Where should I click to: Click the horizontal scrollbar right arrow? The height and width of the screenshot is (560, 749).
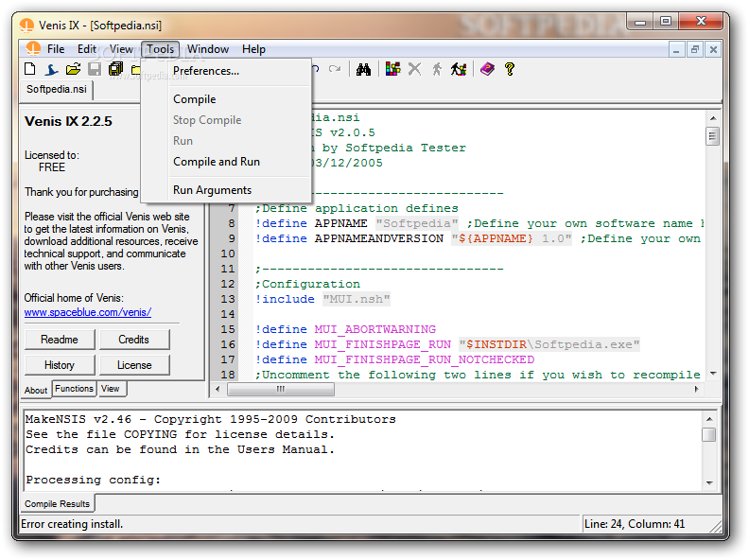696,389
